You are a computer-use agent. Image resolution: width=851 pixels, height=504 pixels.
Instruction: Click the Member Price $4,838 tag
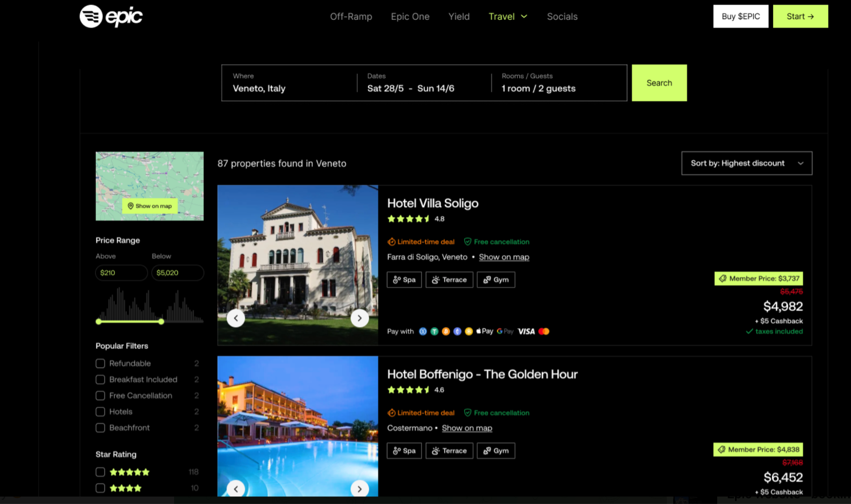pyautogui.click(x=758, y=450)
